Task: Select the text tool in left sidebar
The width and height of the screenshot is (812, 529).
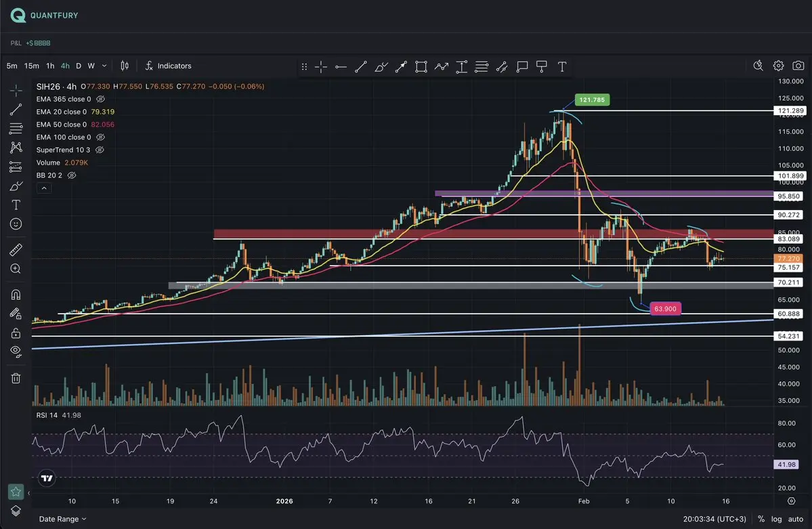Action: [x=16, y=205]
